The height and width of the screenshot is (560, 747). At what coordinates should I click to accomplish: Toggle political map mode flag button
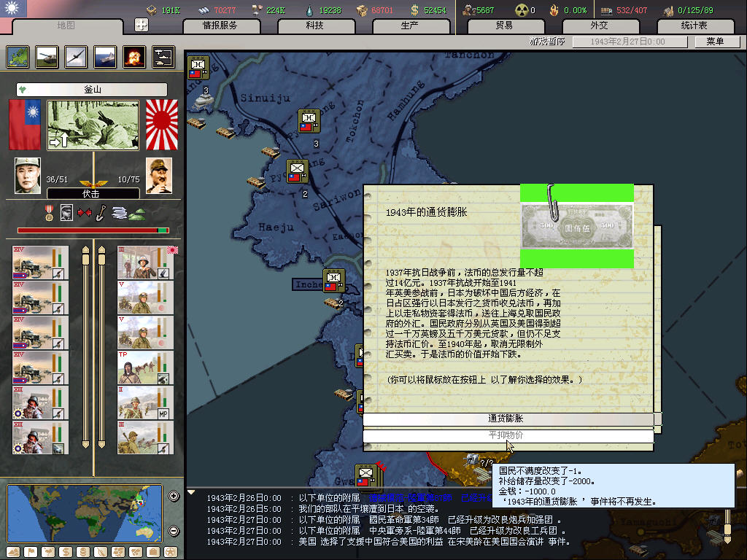pyautogui.click(x=31, y=552)
